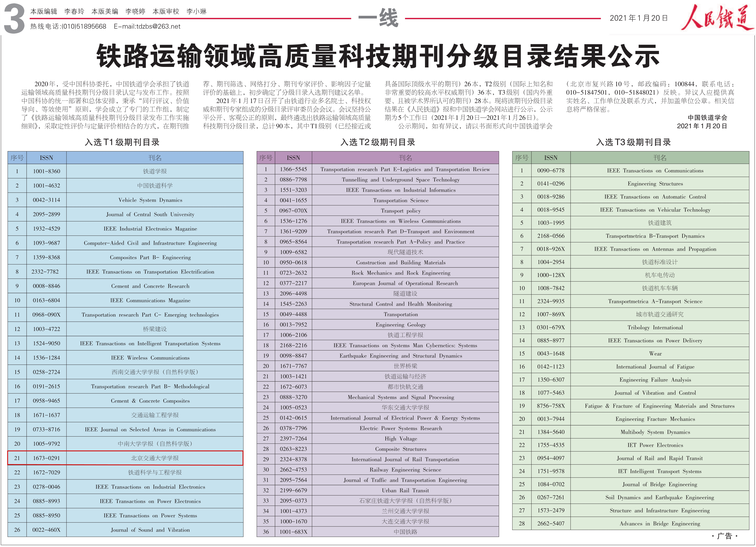The image size is (756, 547).
Task: Select the 铁道学报 row in the T1 table
Action: [155, 171]
